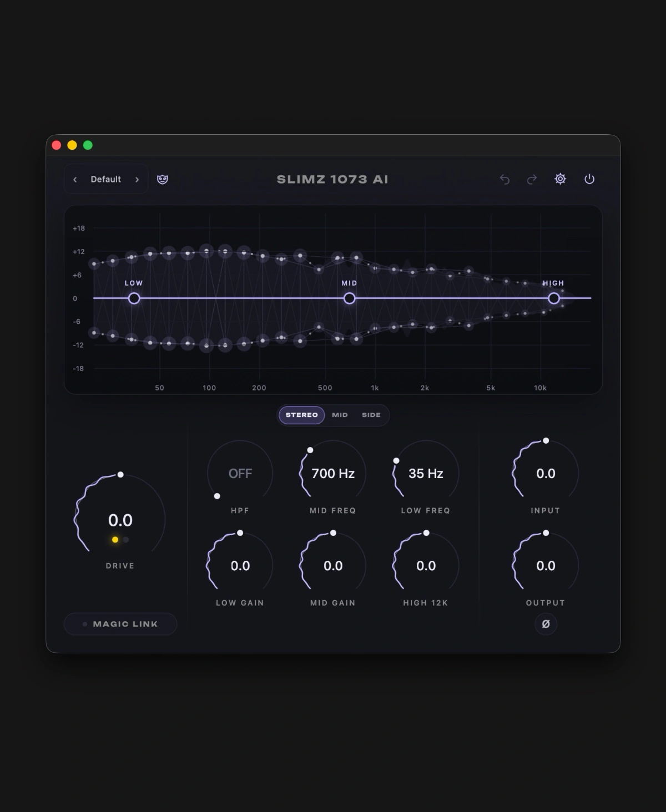Open the Default preset name menu
Viewport: 666px width, 812px height.
(106, 179)
